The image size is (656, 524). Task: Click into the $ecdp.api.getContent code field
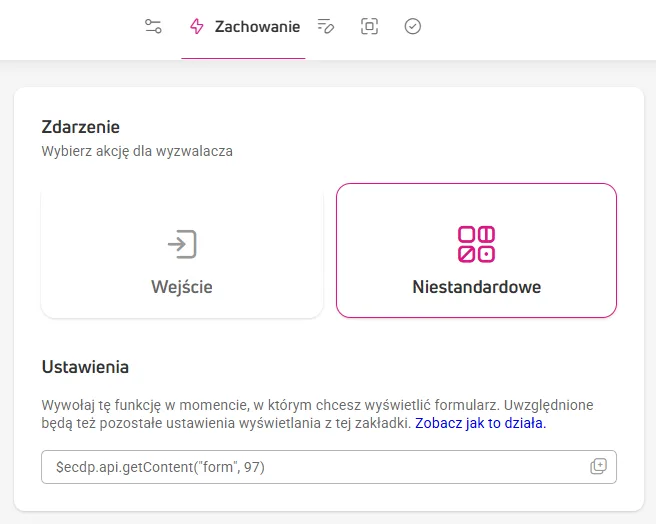coord(329,467)
